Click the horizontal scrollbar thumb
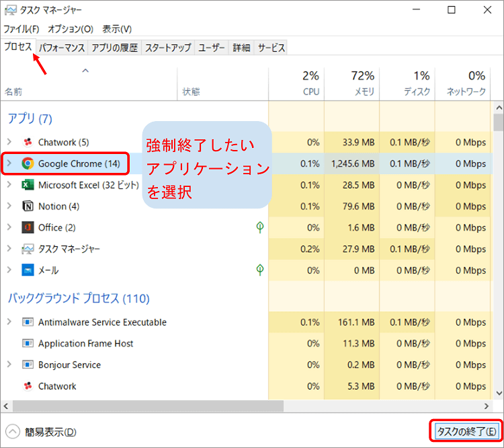 (149, 406)
